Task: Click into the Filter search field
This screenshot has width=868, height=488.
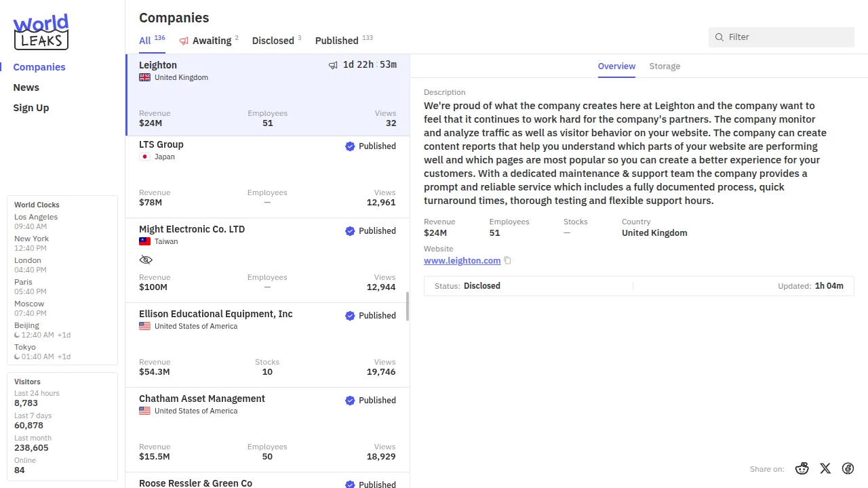Action: 787,37
